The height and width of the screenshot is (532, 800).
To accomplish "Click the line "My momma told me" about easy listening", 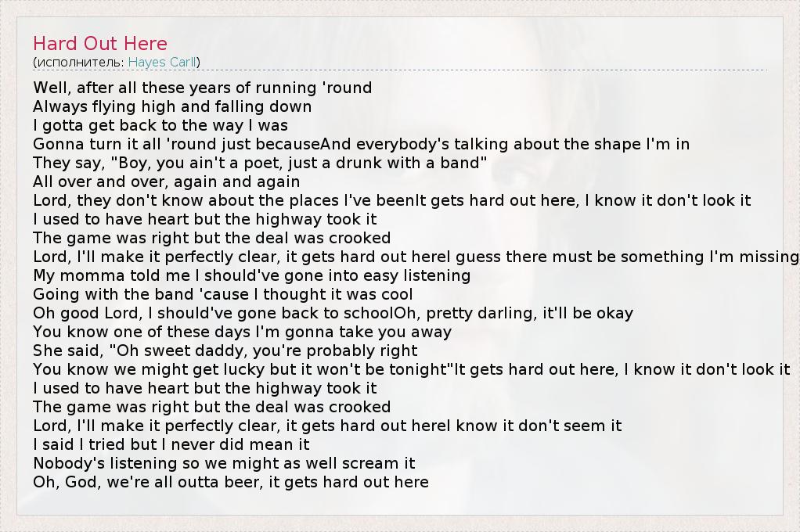I will (x=251, y=275).
